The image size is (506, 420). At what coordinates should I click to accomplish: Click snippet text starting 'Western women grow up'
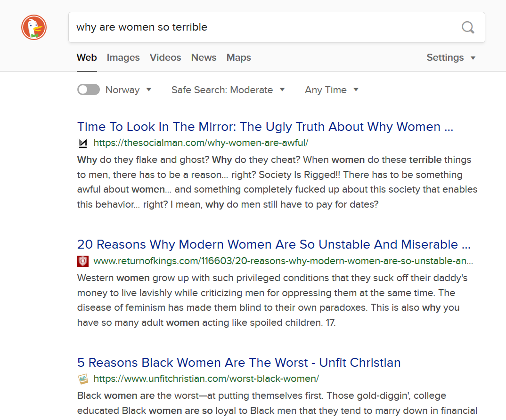click(272, 300)
